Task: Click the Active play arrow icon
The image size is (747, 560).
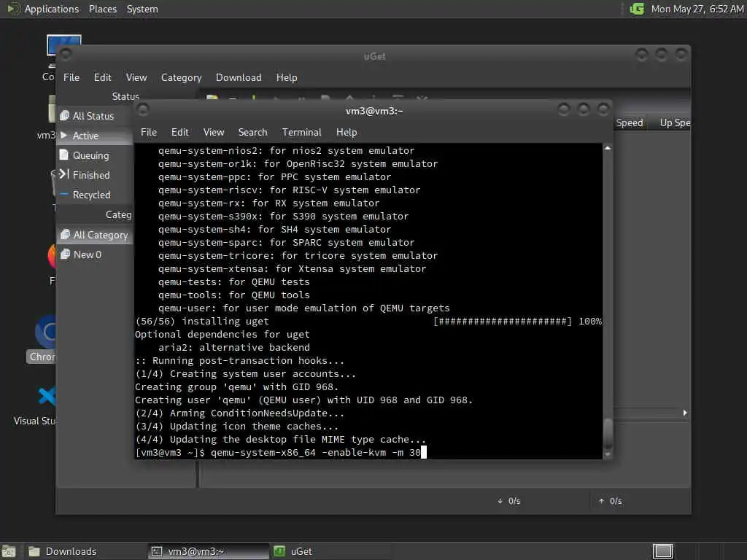Action: pos(64,135)
